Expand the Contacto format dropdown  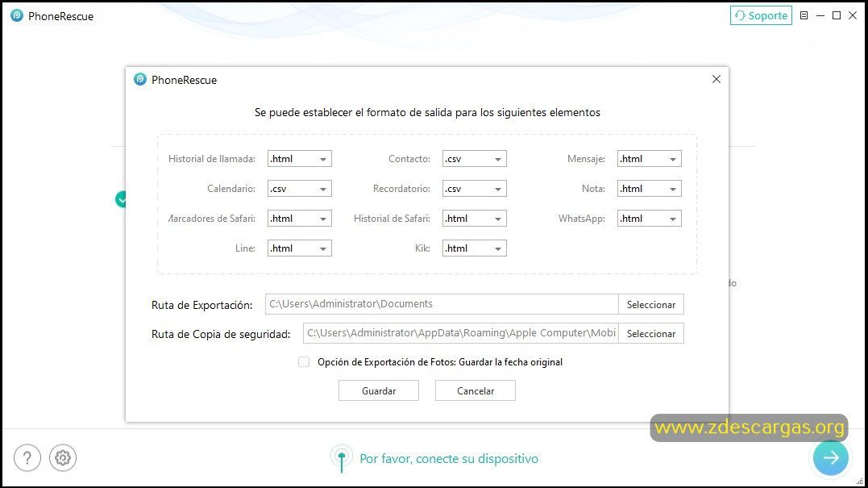tap(475, 159)
